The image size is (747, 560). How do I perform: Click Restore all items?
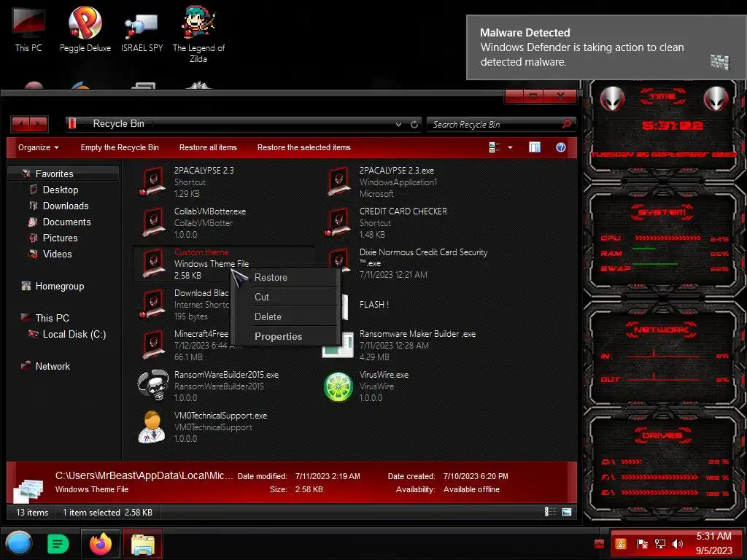pos(208,147)
